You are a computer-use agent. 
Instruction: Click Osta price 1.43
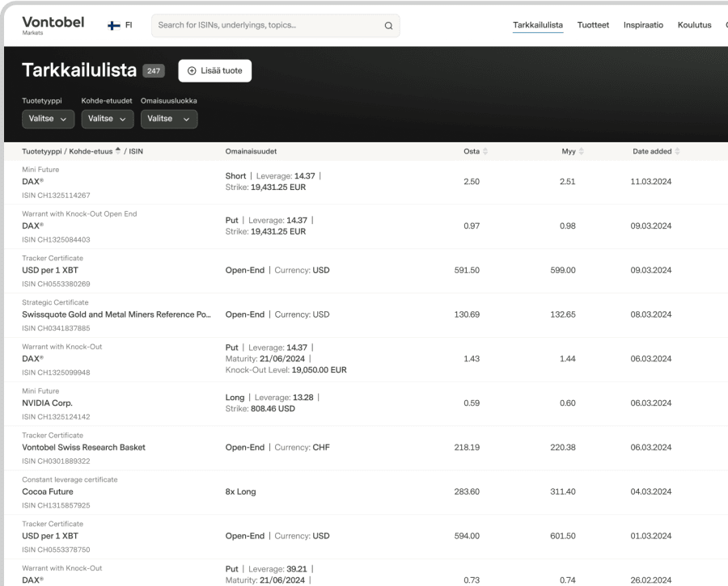pyautogui.click(x=472, y=359)
